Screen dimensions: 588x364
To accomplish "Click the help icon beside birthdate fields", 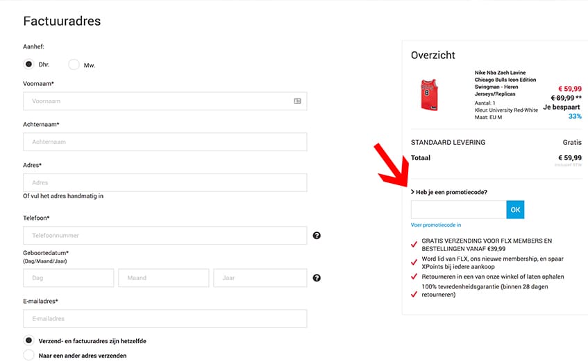I will (317, 278).
